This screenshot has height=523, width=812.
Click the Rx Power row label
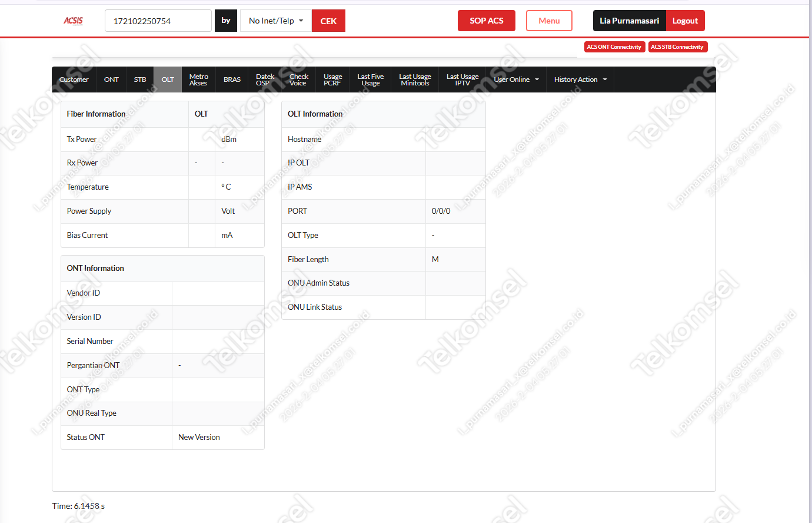[82, 163]
